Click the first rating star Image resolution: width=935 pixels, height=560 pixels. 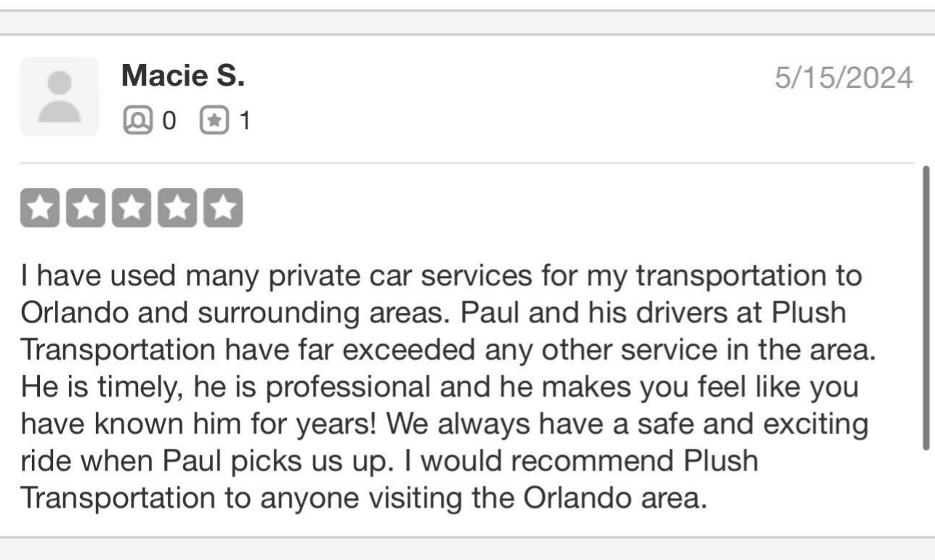click(41, 209)
